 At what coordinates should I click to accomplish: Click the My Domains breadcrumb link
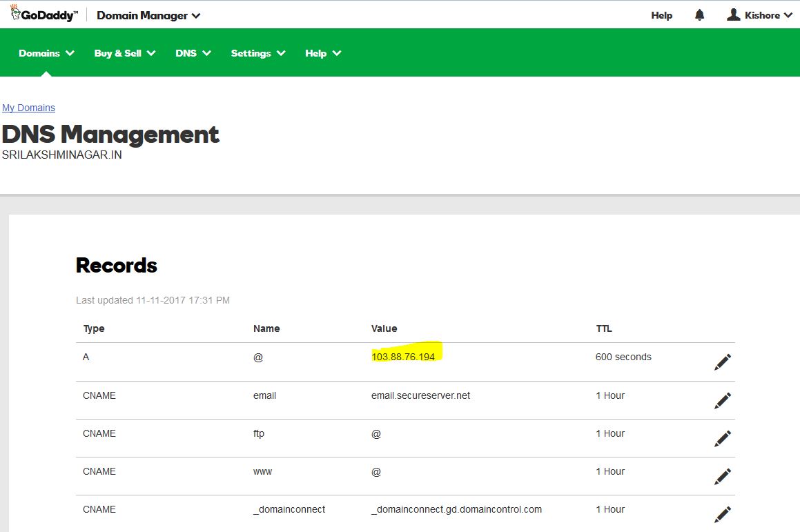(28, 108)
